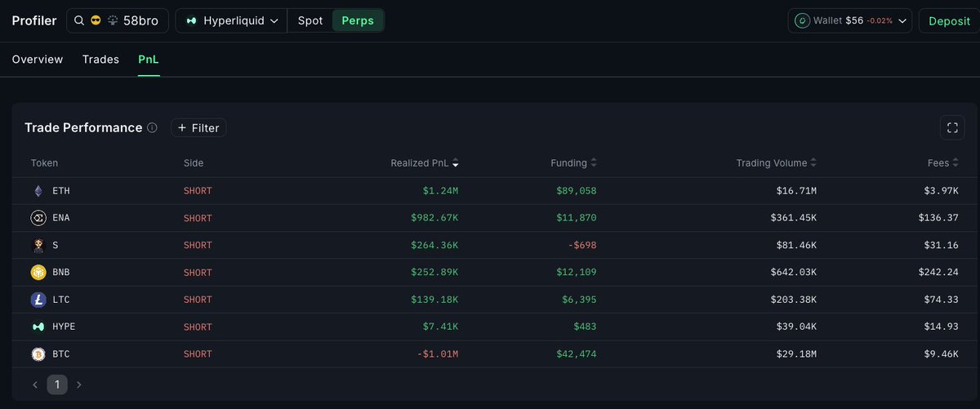980x409 pixels.
Task: Click the LTC token icon
Action: [38, 300]
